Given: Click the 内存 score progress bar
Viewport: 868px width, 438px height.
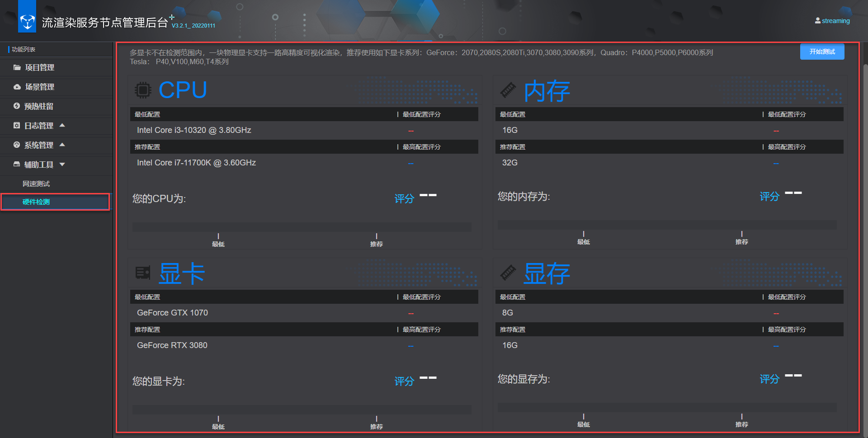Looking at the screenshot, I should 667,225.
